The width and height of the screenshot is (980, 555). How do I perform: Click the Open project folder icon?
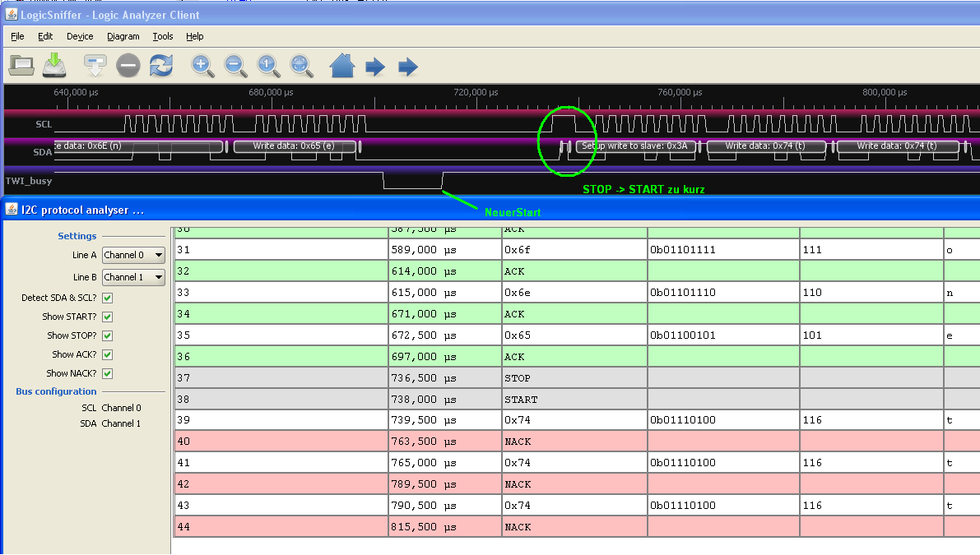coord(22,66)
